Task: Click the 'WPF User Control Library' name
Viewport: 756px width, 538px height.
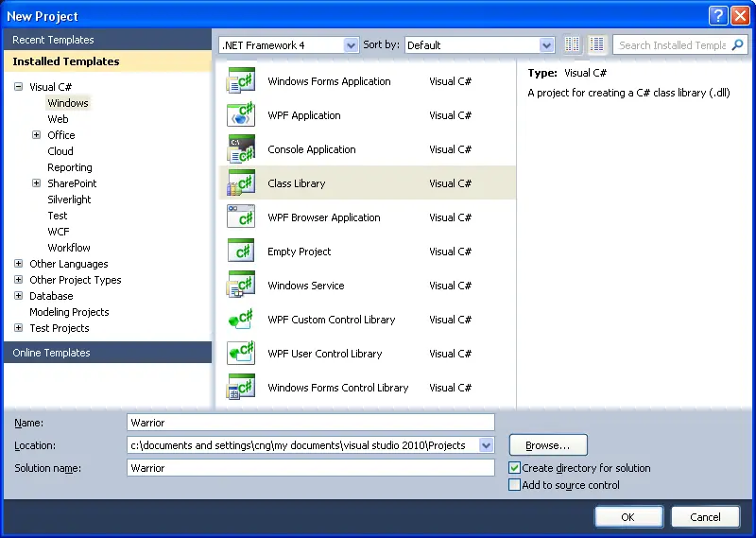Action: point(324,354)
